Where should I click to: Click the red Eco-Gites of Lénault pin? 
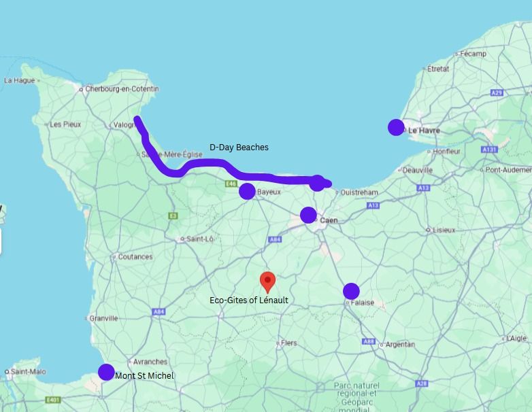coord(267,282)
